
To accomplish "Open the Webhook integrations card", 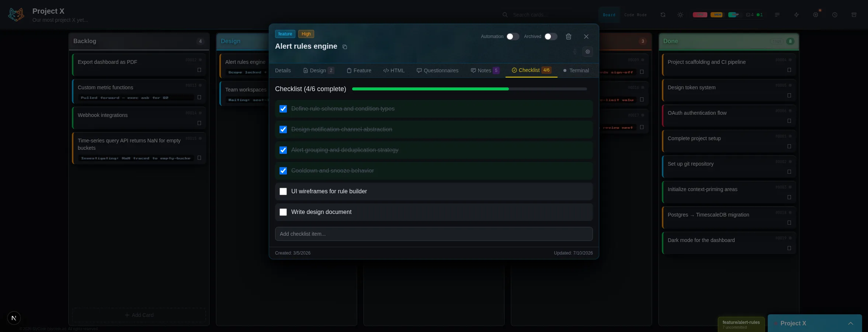I will pyautogui.click(x=139, y=118).
